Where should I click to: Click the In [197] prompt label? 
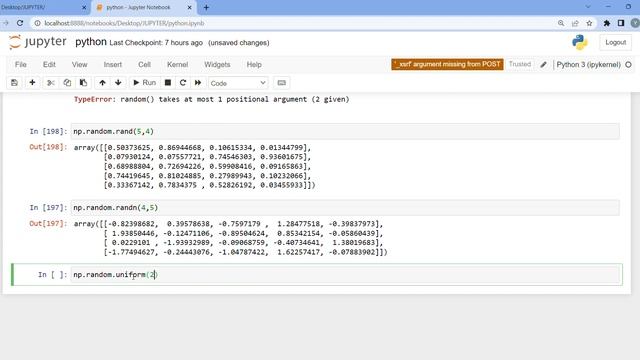click(48, 208)
